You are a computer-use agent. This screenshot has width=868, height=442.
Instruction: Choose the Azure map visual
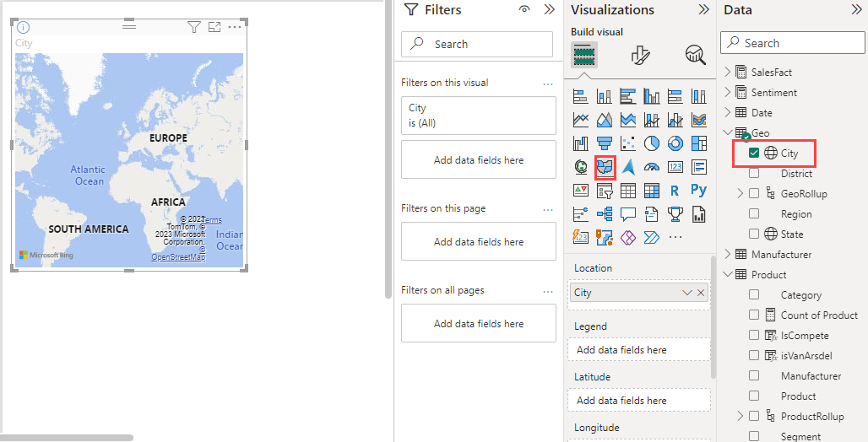coord(627,166)
